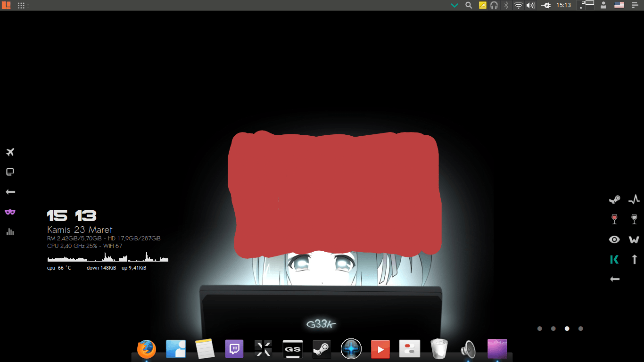Open the speaker app in dock
644x362 pixels.
468,350
